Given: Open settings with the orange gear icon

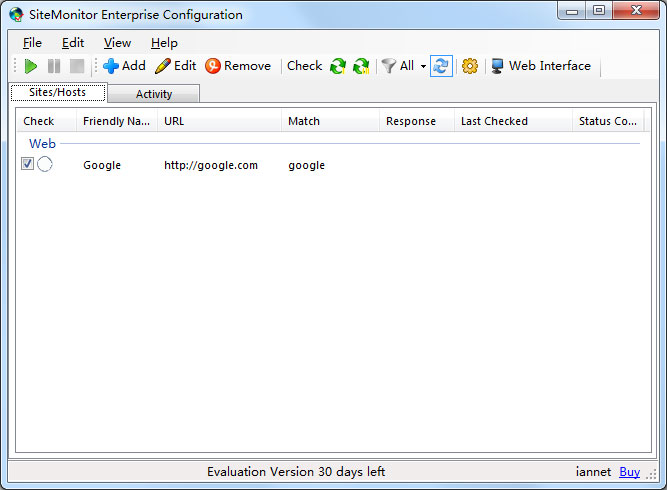Looking at the screenshot, I should 470,66.
